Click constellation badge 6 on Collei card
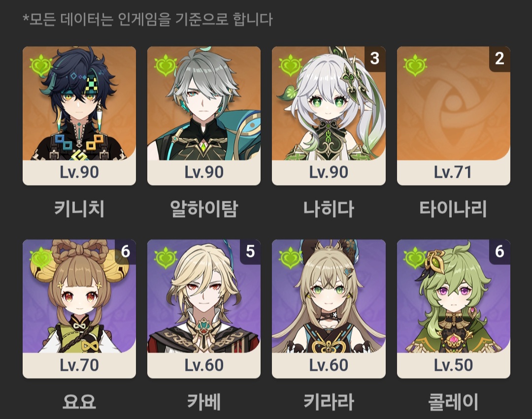The height and width of the screenshot is (419, 532). coord(500,252)
